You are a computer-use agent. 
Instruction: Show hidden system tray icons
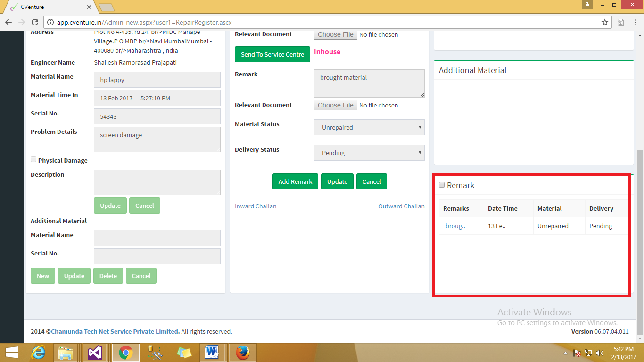(x=565, y=353)
